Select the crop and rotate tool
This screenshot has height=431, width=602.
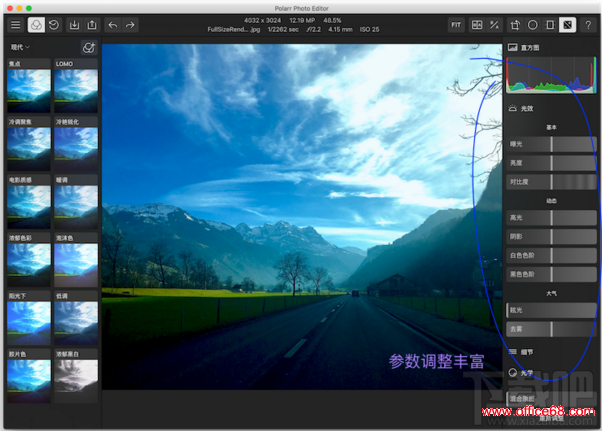(515, 25)
